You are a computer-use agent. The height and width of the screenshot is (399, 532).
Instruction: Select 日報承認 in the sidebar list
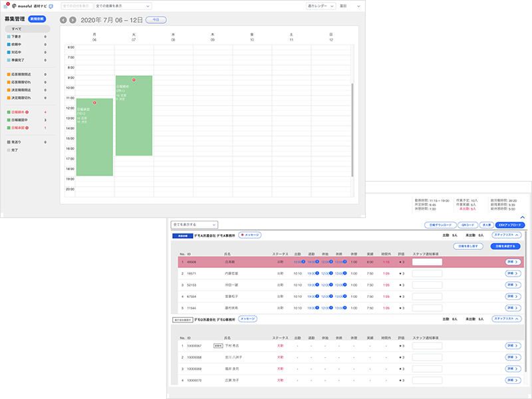tap(19, 127)
